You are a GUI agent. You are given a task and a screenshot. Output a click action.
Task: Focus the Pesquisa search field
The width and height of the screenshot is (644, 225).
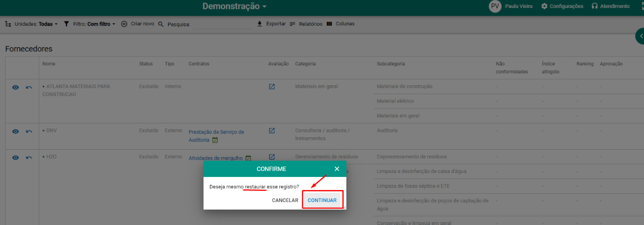(222, 24)
